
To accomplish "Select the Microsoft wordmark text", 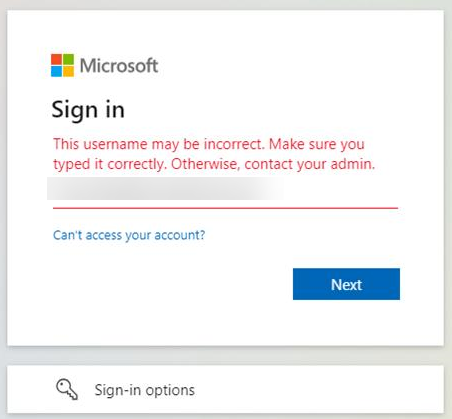I will [x=119, y=65].
